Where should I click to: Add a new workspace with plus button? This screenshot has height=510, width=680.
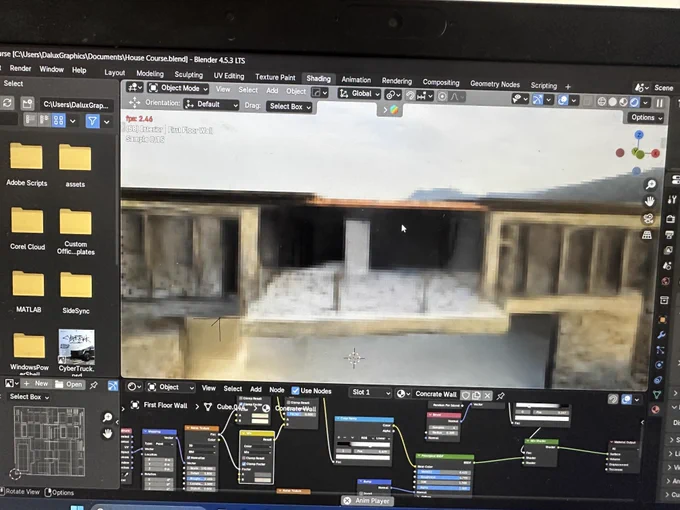pyautogui.click(x=568, y=86)
